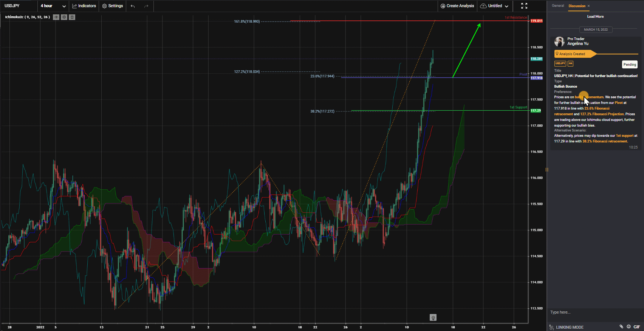This screenshot has width=644, height=331.
Task: Click Create Analysis button
Action: 457,6
